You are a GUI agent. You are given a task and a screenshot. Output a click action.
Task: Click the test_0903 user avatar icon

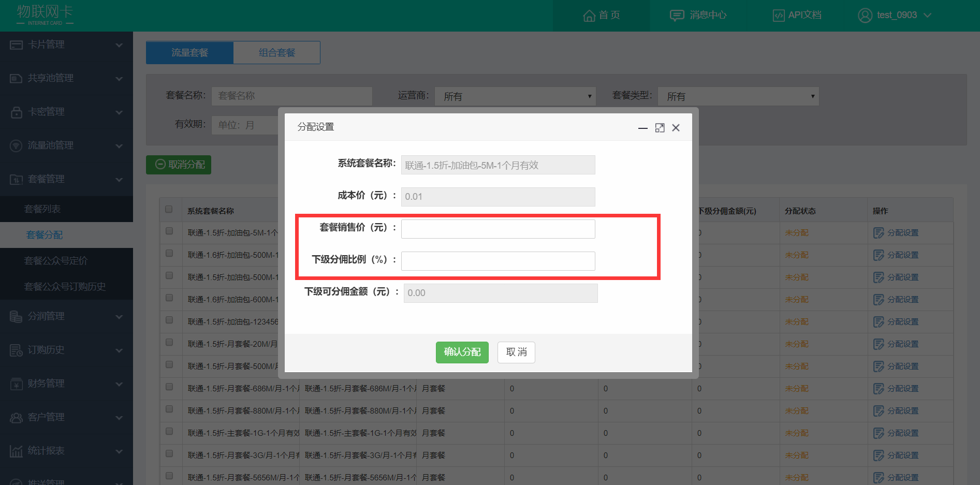(x=865, y=16)
